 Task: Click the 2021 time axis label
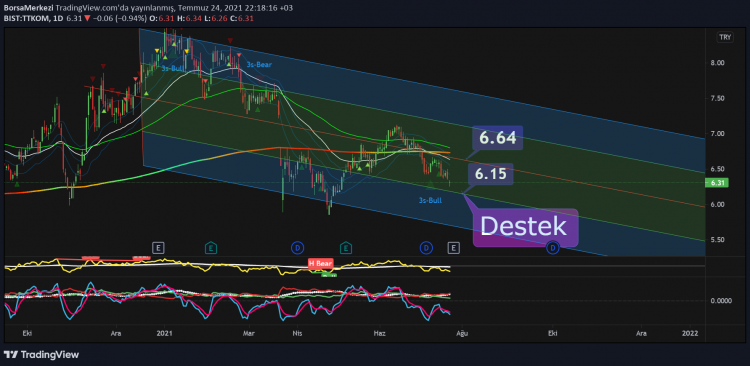164,333
